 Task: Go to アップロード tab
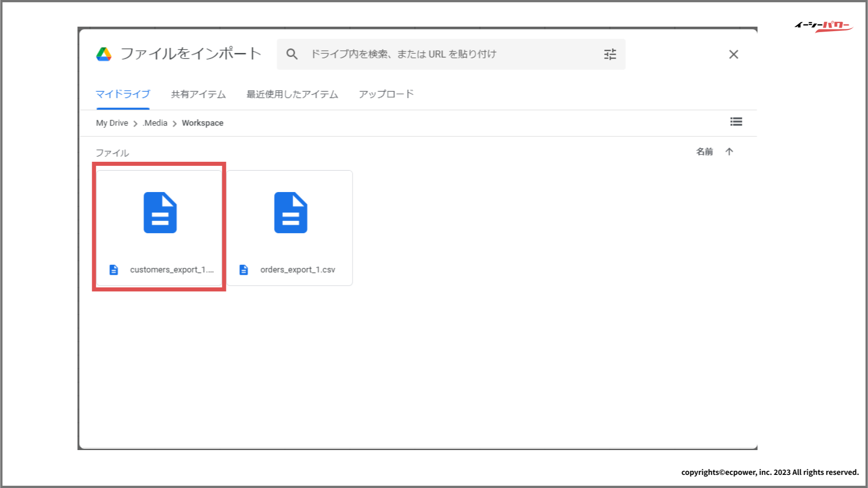[x=386, y=94]
